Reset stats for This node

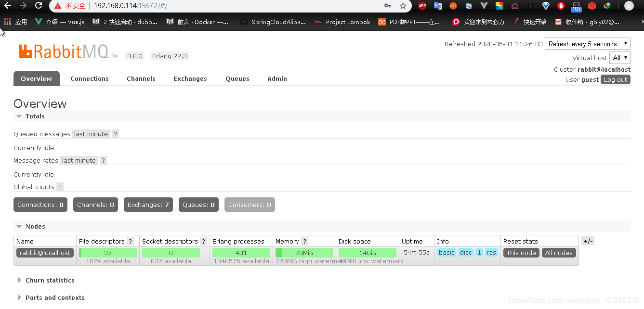521,253
